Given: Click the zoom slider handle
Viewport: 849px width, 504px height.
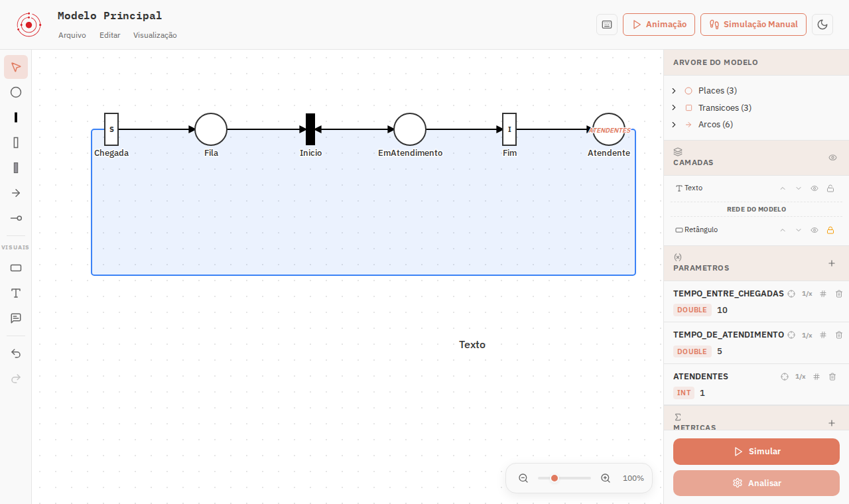Looking at the screenshot, I should 555,478.
